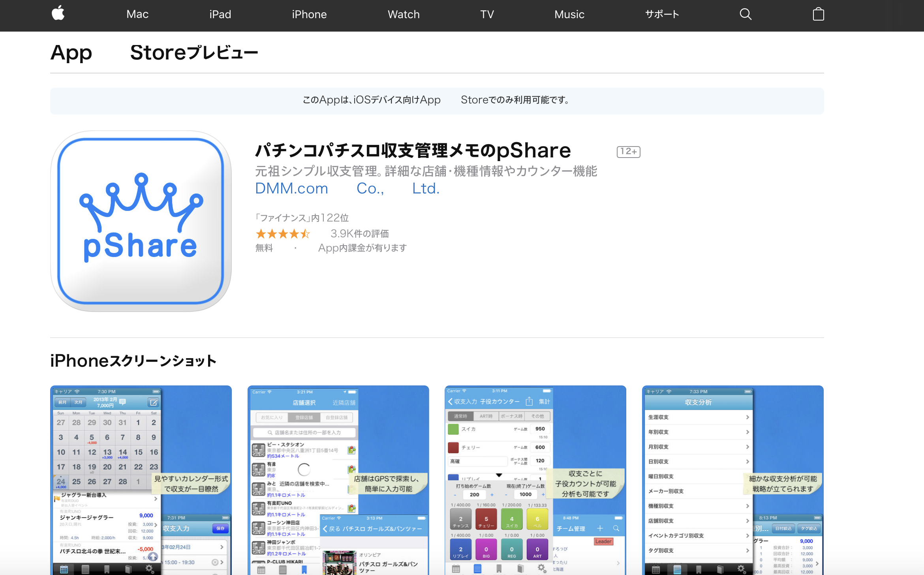
Task: Click the app subtitle 元祖シンプル収支管理
Action: pos(426,171)
